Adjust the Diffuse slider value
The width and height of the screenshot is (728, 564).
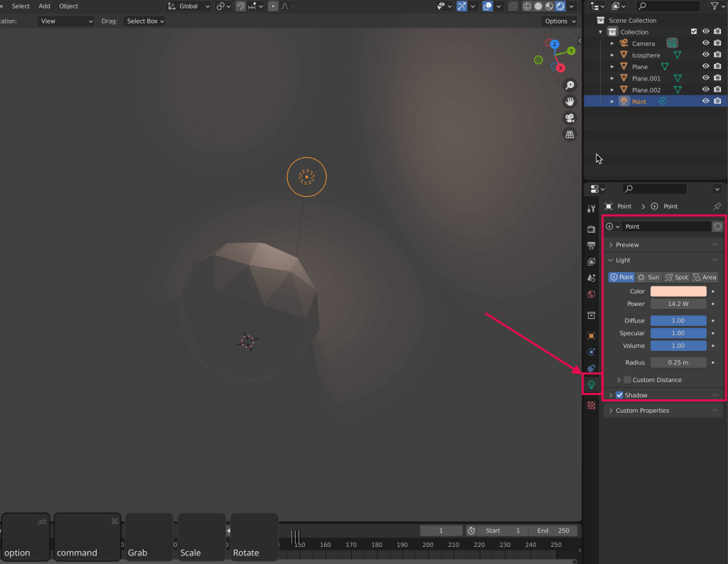[678, 320]
